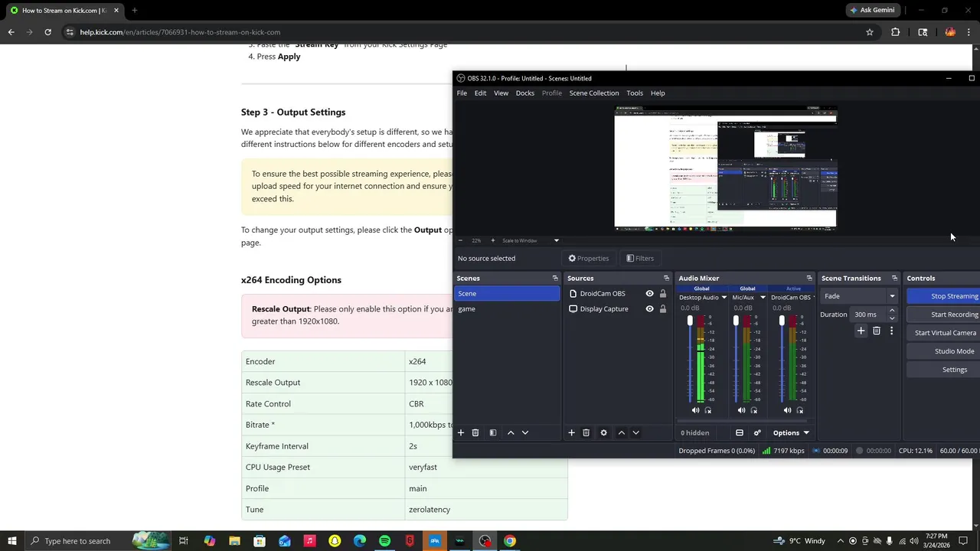
Task: Move the source up in Sources panel
Action: tap(622, 433)
